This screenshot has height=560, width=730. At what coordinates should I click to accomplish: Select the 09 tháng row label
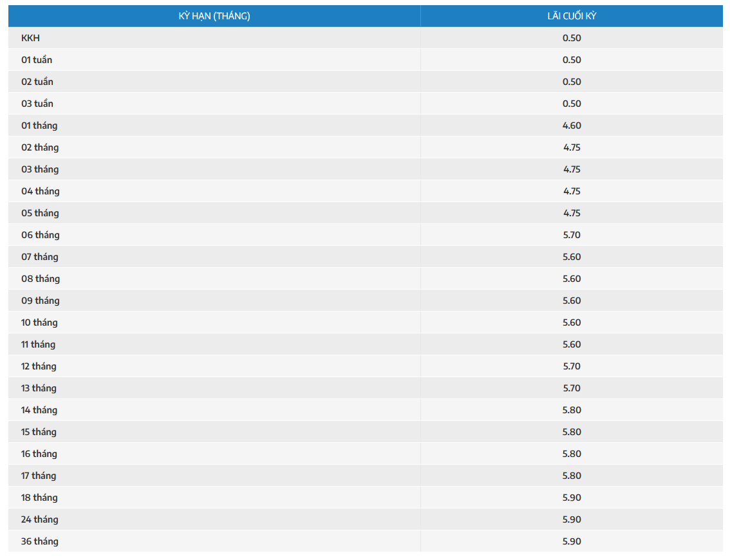pyautogui.click(x=40, y=301)
